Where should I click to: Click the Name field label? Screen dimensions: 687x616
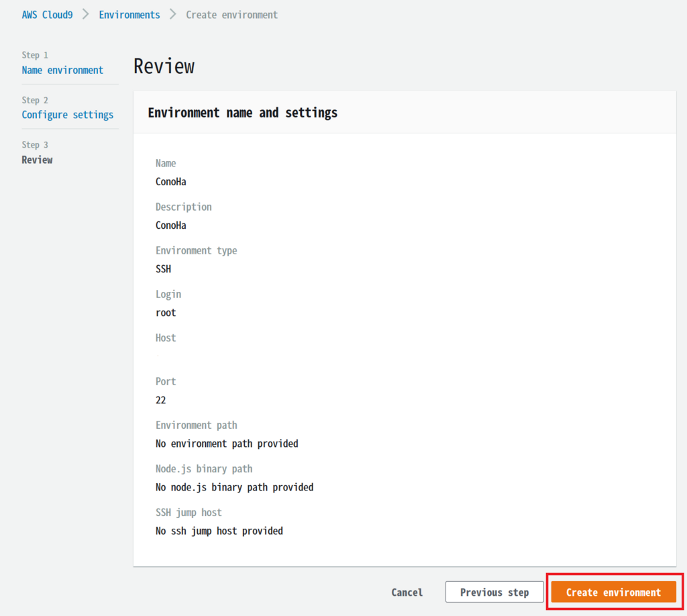(x=166, y=164)
